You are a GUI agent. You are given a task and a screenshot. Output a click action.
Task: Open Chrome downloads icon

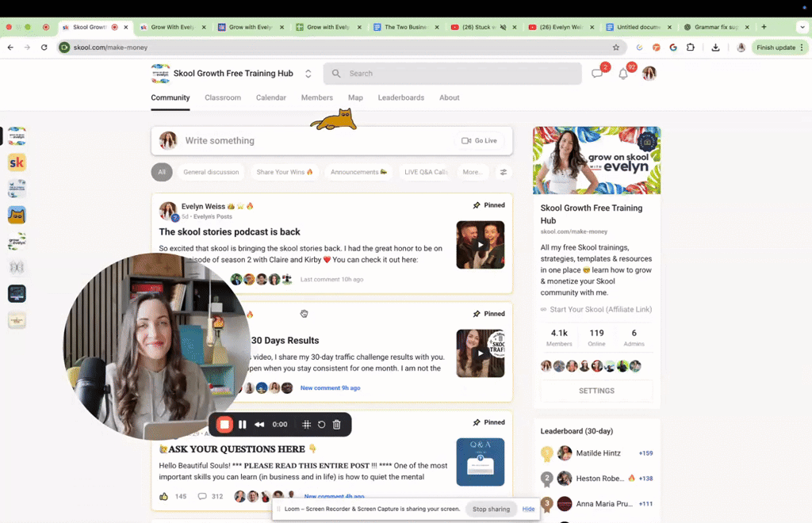715,48
